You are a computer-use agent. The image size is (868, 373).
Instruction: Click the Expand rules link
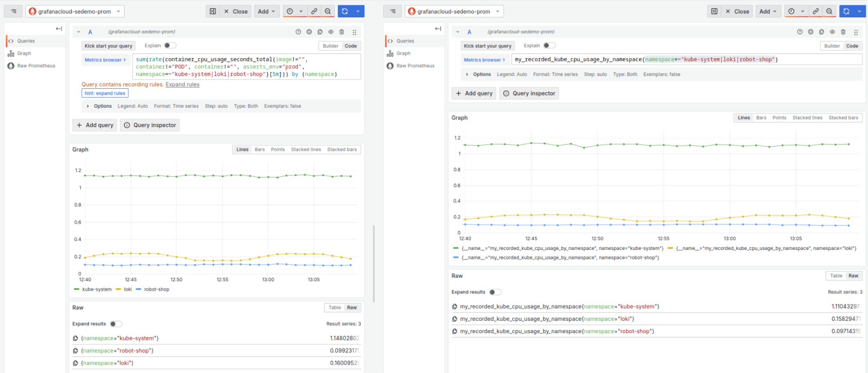182,84
